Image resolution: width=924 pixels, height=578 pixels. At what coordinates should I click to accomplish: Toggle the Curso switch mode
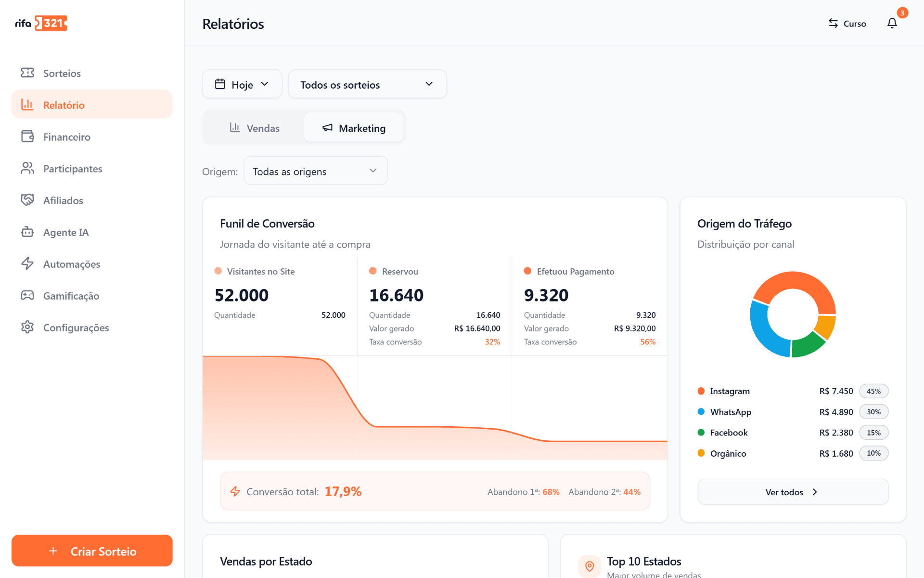847,24
